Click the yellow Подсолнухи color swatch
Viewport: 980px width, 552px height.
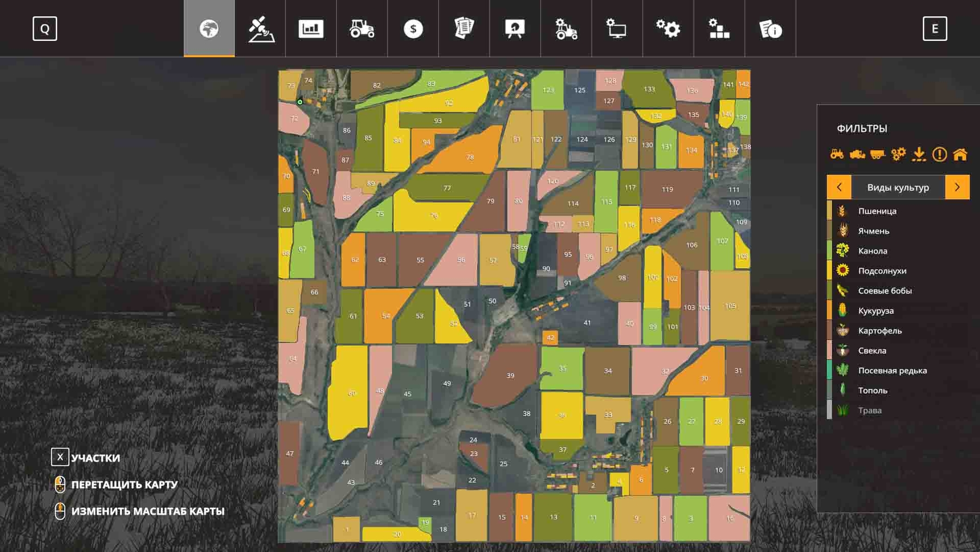click(x=829, y=271)
